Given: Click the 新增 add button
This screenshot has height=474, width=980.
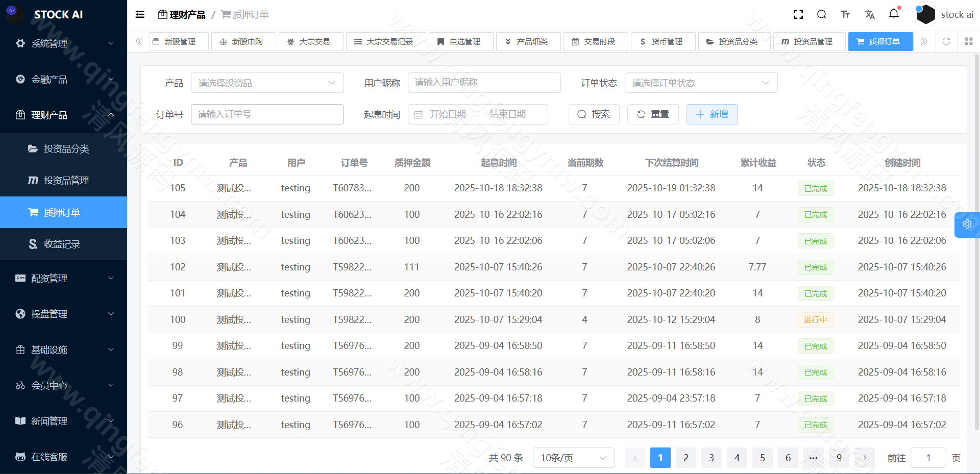Looking at the screenshot, I should tap(712, 114).
